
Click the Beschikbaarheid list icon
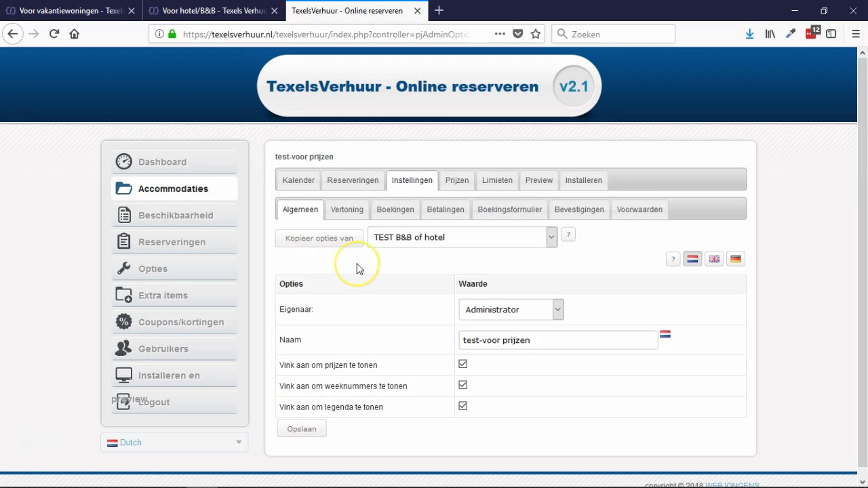pyautogui.click(x=123, y=215)
